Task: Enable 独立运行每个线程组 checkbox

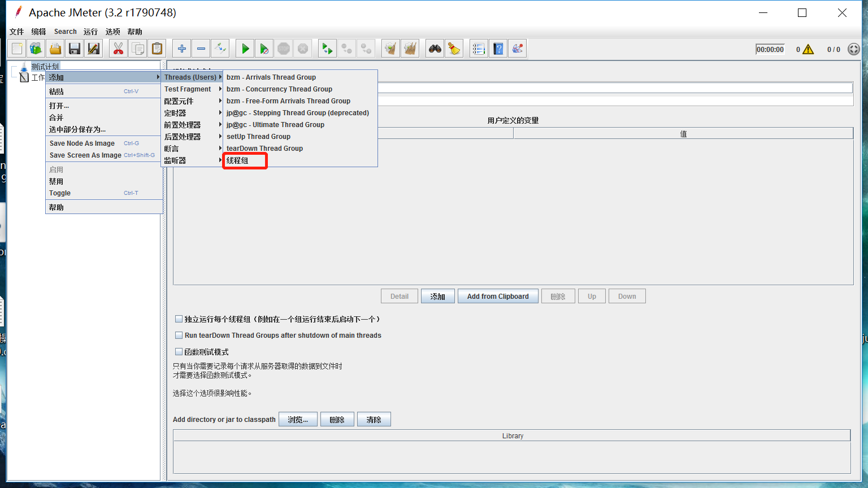Action: (x=179, y=319)
